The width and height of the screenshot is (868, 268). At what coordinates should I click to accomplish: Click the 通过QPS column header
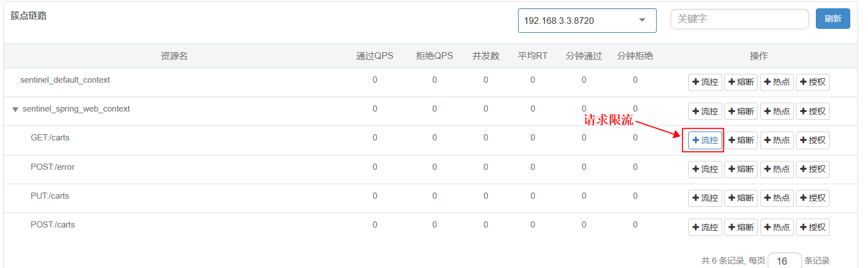click(x=374, y=56)
